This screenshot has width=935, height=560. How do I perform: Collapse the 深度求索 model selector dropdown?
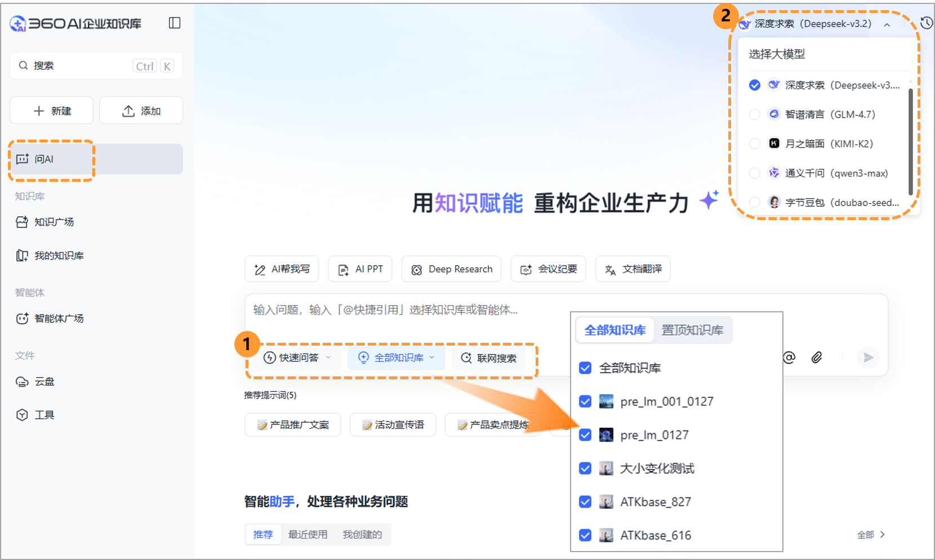pos(887,24)
